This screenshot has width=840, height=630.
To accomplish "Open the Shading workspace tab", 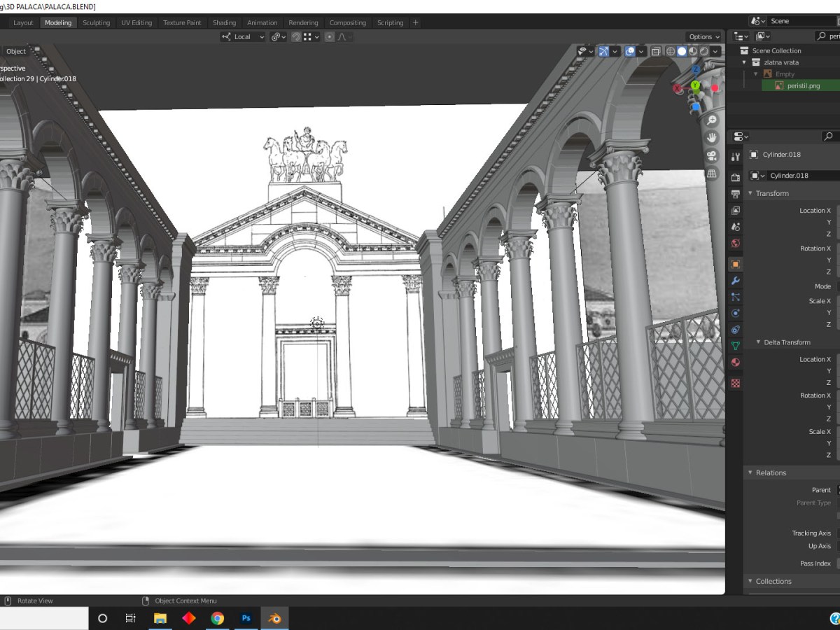I will (224, 22).
